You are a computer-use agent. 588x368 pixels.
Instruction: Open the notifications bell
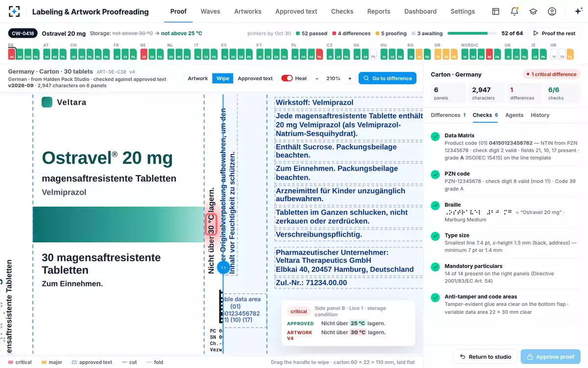514,11
